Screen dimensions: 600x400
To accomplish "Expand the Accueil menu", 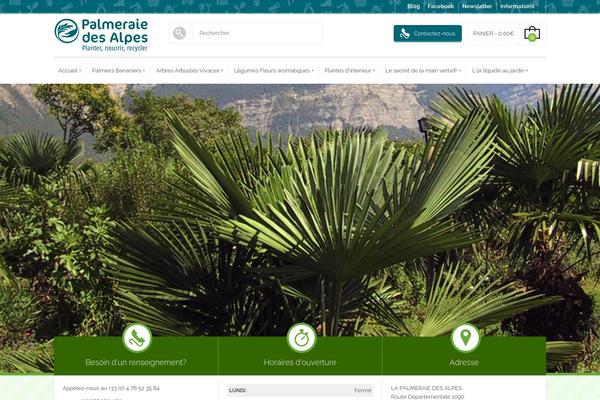I will tap(70, 70).
